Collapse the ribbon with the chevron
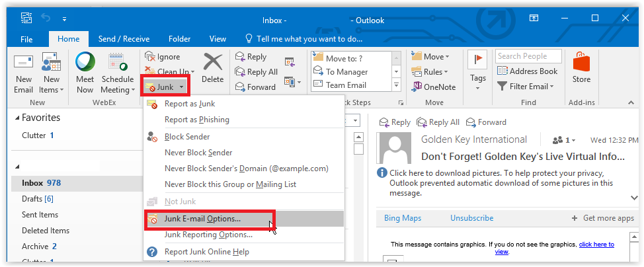The image size is (644, 267). coord(631,102)
